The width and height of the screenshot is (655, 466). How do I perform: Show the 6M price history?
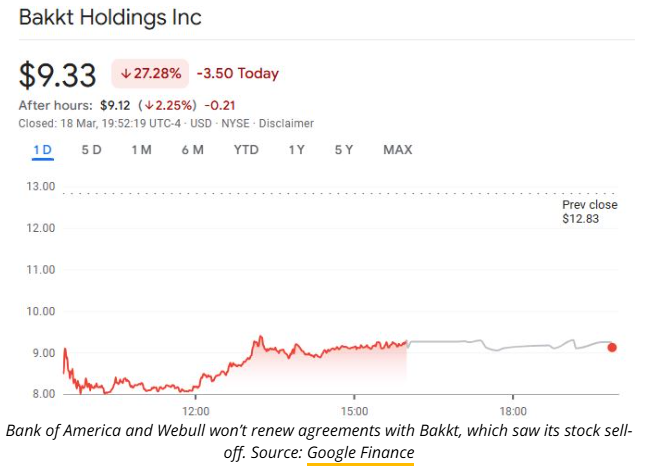[192, 150]
